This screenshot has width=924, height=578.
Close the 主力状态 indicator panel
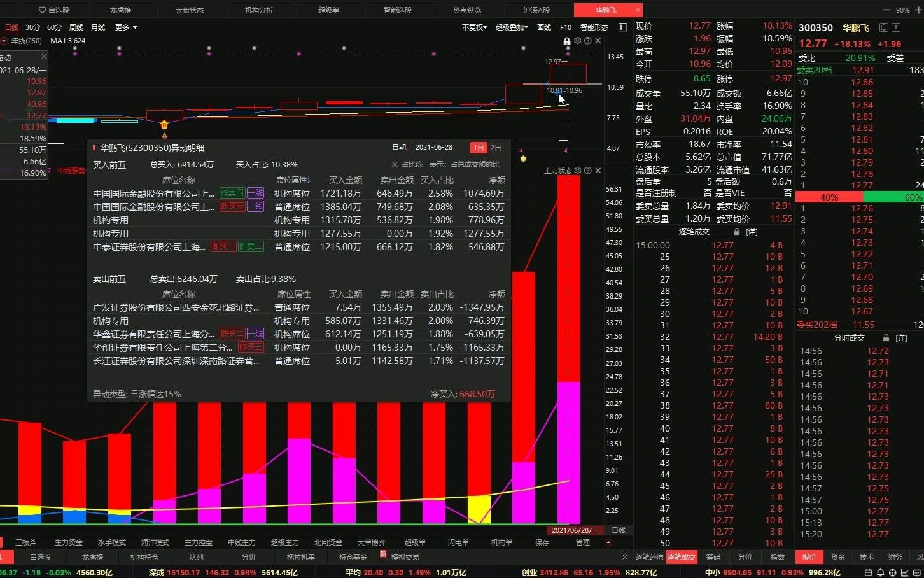(x=598, y=171)
